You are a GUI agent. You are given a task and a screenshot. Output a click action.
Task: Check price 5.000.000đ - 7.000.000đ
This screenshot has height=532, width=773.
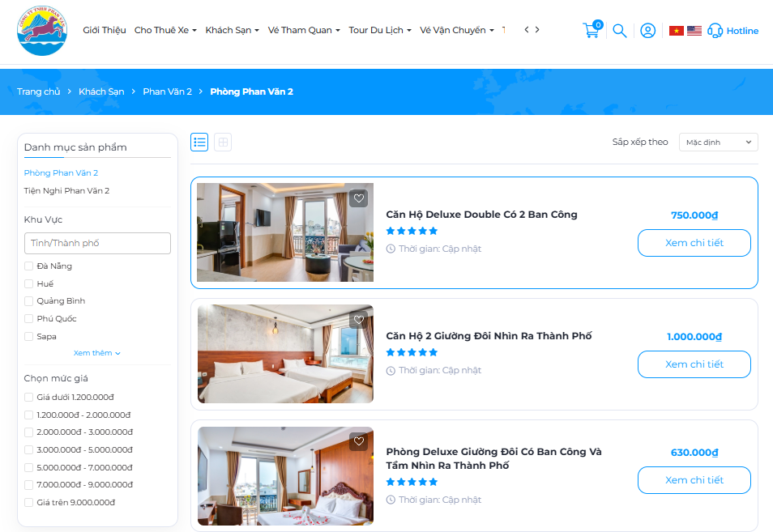click(x=28, y=467)
